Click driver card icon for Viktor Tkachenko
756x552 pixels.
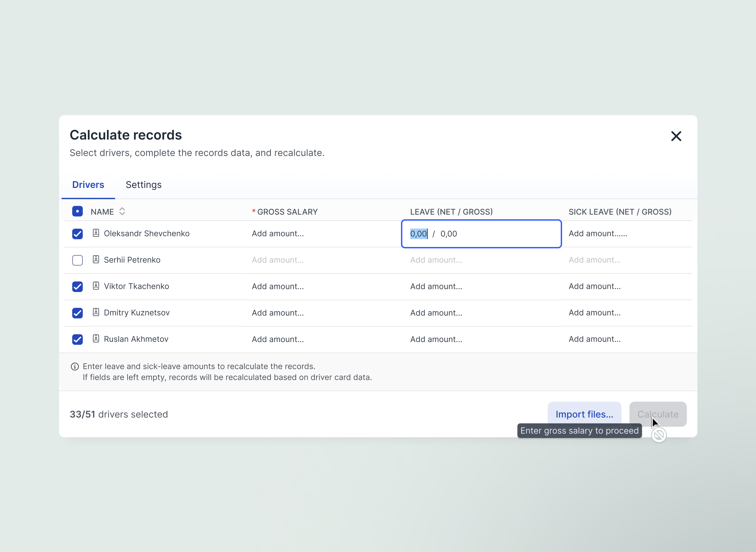tap(96, 286)
